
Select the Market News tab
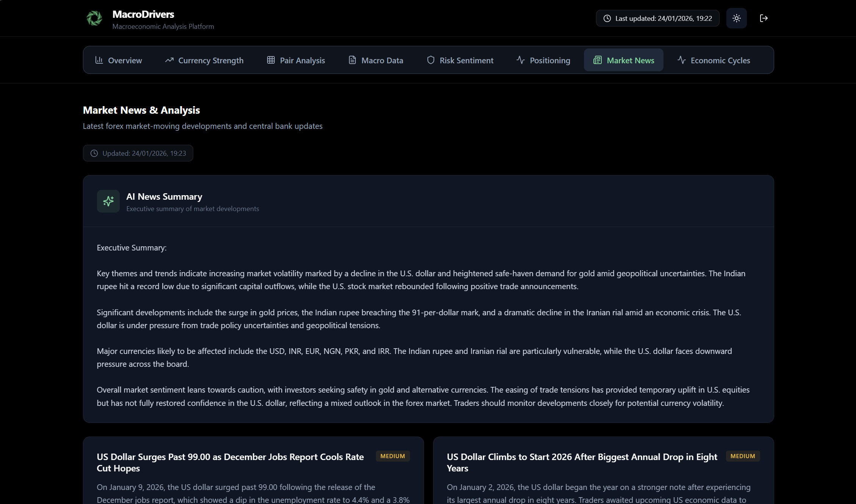[623, 60]
